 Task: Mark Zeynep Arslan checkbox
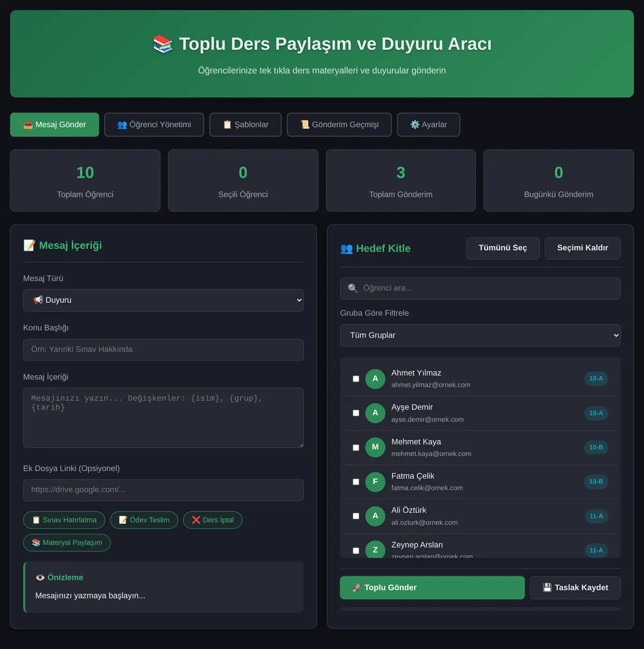[x=356, y=550]
